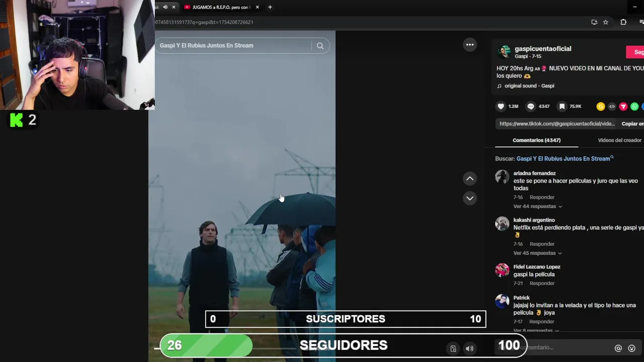Click Patrick username
Viewport: 644px width, 362px height.
pos(521,298)
